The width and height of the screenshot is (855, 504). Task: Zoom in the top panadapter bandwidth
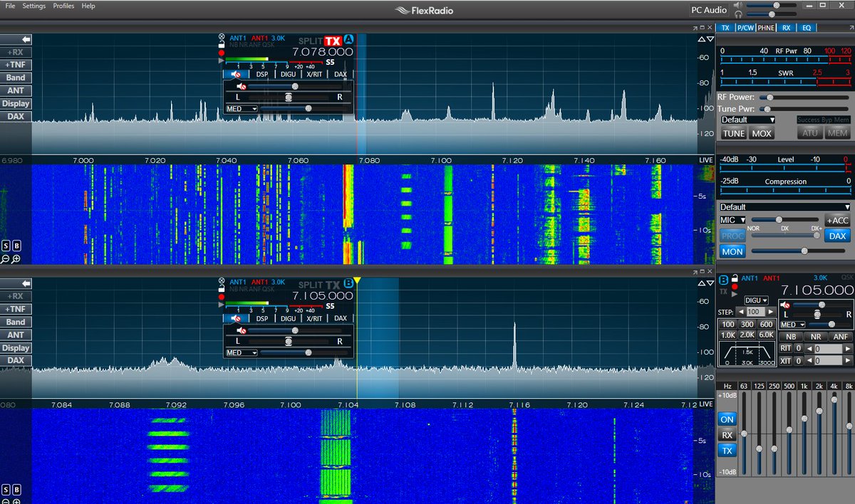(x=16, y=258)
